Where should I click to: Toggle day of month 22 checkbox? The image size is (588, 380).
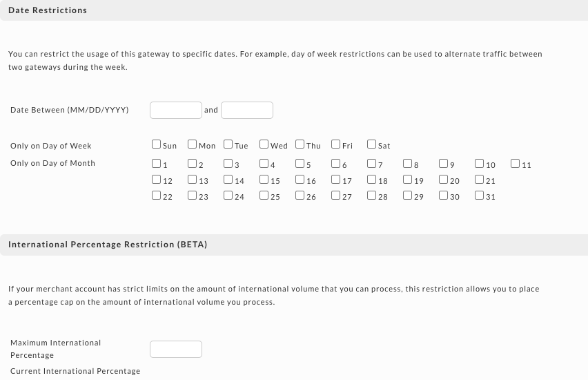[x=157, y=196]
